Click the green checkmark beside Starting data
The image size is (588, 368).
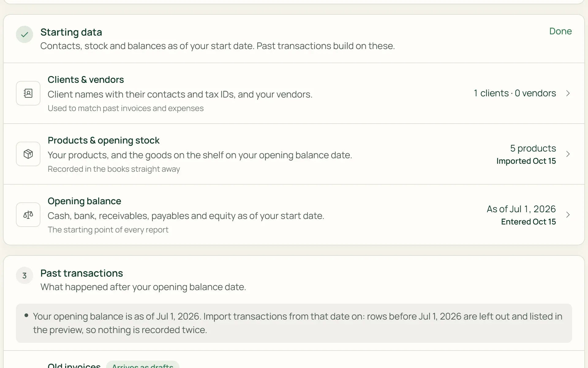pos(24,34)
